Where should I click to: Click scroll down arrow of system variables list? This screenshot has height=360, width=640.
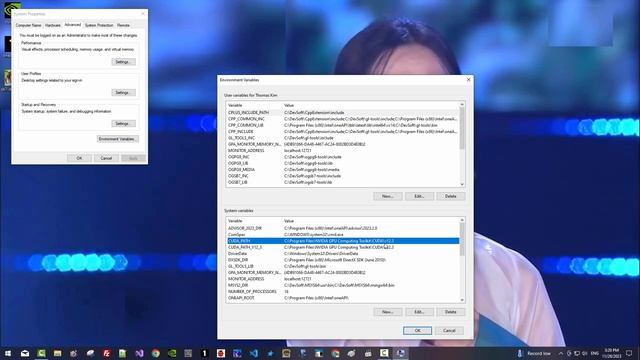462,300
